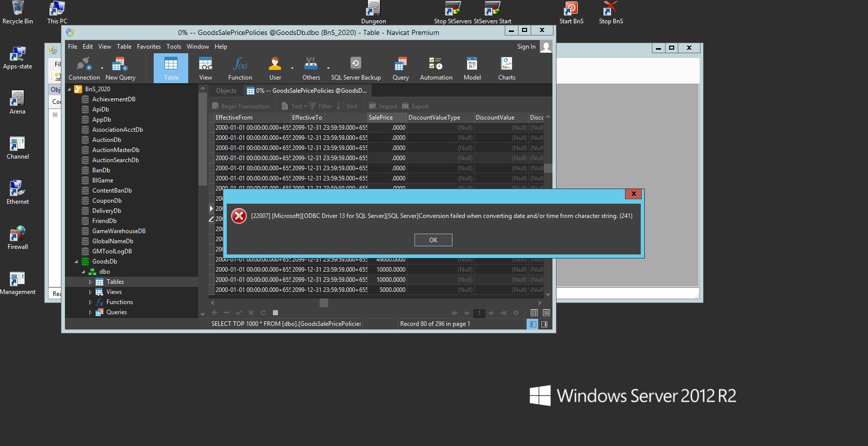
Task: Collapse the BnS_2020 connection node
Action: [x=70, y=89]
